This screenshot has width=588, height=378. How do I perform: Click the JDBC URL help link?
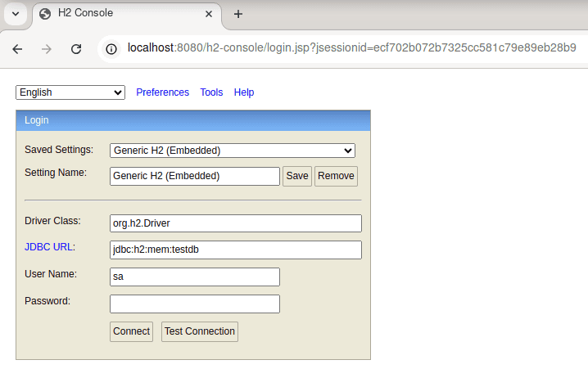(50, 247)
